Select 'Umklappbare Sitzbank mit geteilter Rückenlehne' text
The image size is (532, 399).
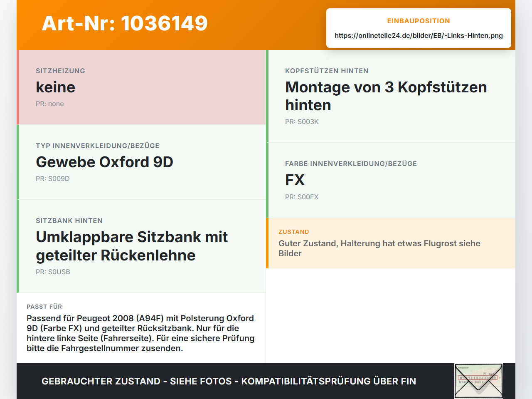click(x=132, y=246)
